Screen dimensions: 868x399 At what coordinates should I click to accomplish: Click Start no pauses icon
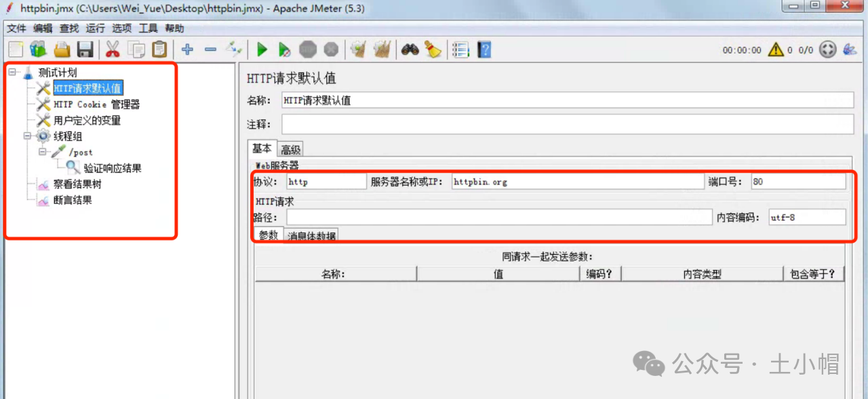pyautogui.click(x=285, y=49)
